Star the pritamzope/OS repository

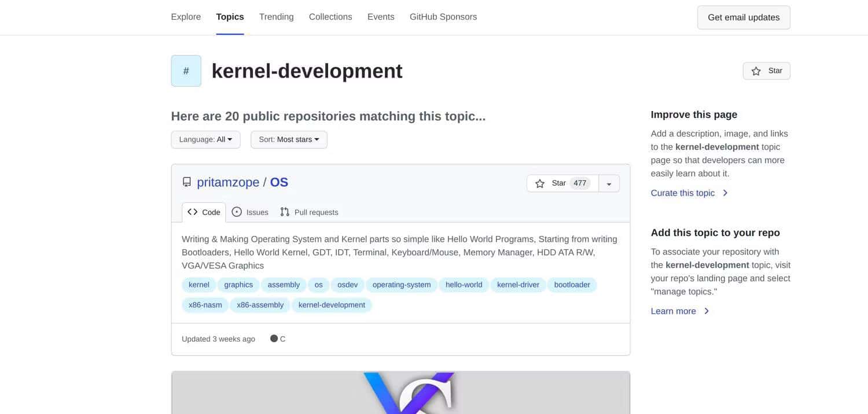pos(562,183)
